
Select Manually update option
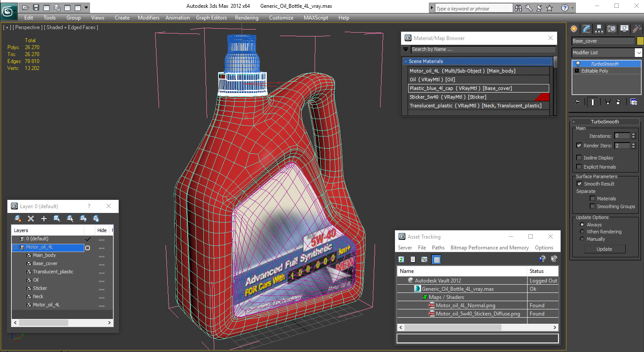(582, 239)
